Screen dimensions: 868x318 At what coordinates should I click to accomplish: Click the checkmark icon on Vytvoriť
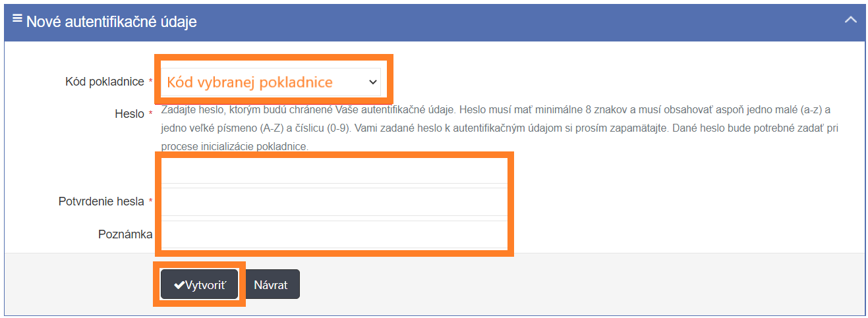click(x=179, y=285)
